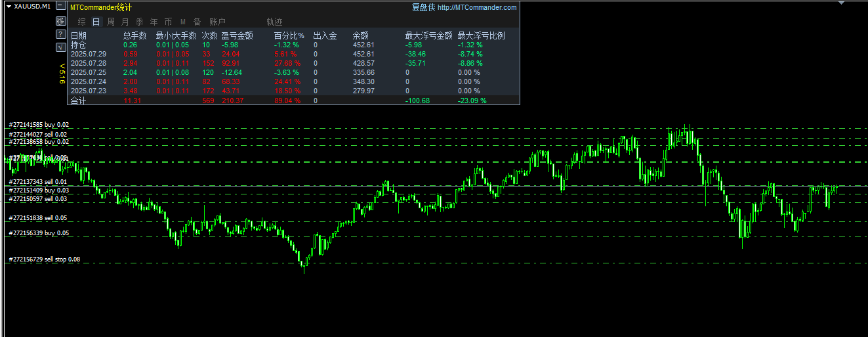This screenshot has height=337, width=868.
Task: Click the 余额 column header
Action: pos(361,35)
